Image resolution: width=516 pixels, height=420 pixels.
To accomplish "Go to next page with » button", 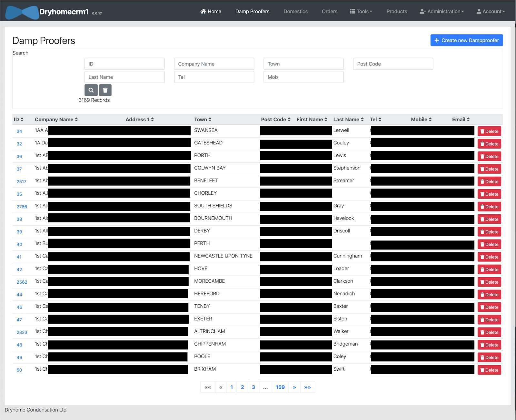I will coord(294,387).
